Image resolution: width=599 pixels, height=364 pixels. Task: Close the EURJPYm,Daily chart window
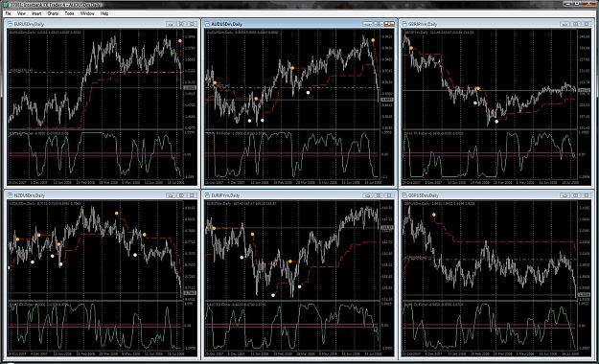pos(389,195)
